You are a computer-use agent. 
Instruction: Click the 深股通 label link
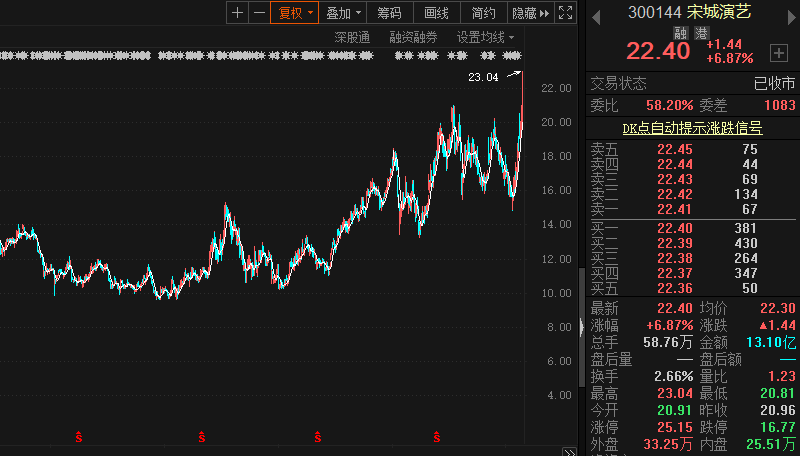coord(352,37)
